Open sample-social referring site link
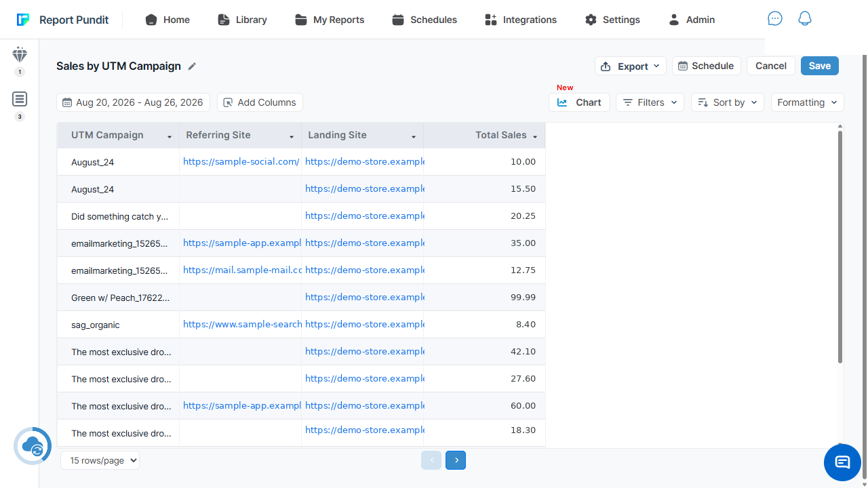The height and width of the screenshot is (488, 868). coord(241,161)
